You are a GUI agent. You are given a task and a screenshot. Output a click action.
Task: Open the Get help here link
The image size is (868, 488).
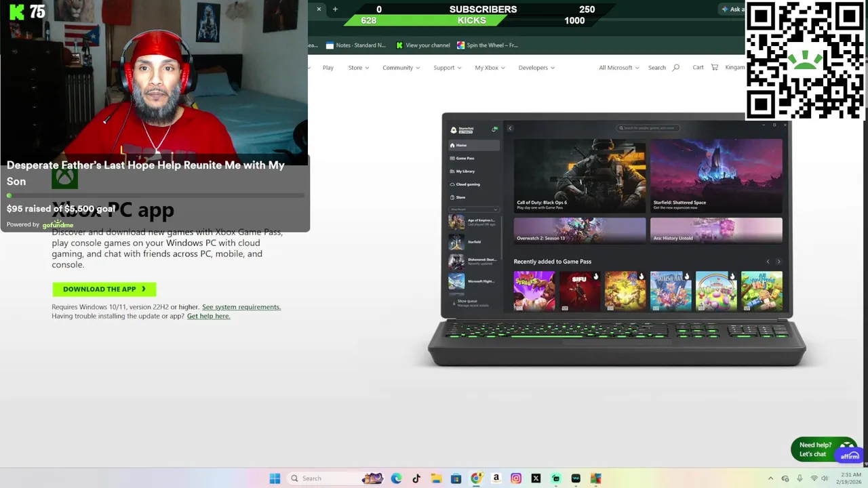pyautogui.click(x=208, y=316)
